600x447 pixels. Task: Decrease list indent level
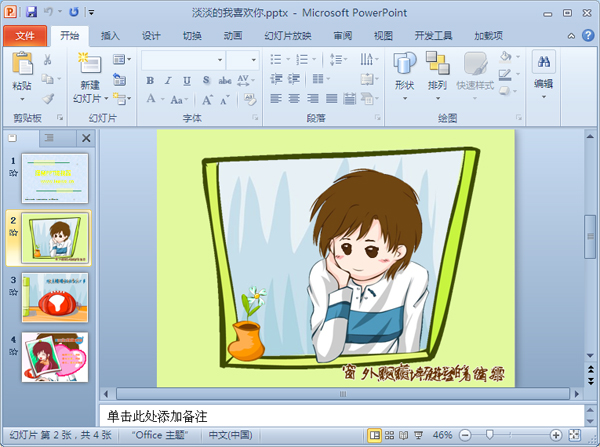[x=276, y=79]
